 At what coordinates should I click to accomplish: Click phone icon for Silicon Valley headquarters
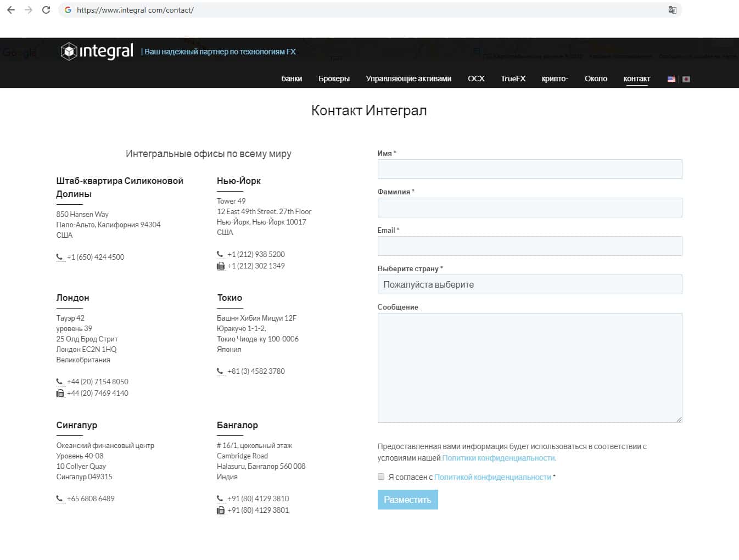(x=59, y=257)
